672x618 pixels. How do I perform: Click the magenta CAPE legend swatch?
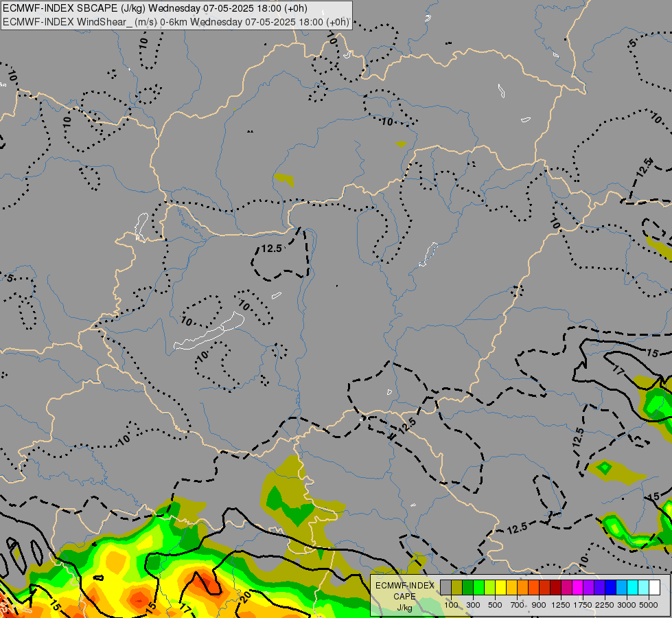578,587
